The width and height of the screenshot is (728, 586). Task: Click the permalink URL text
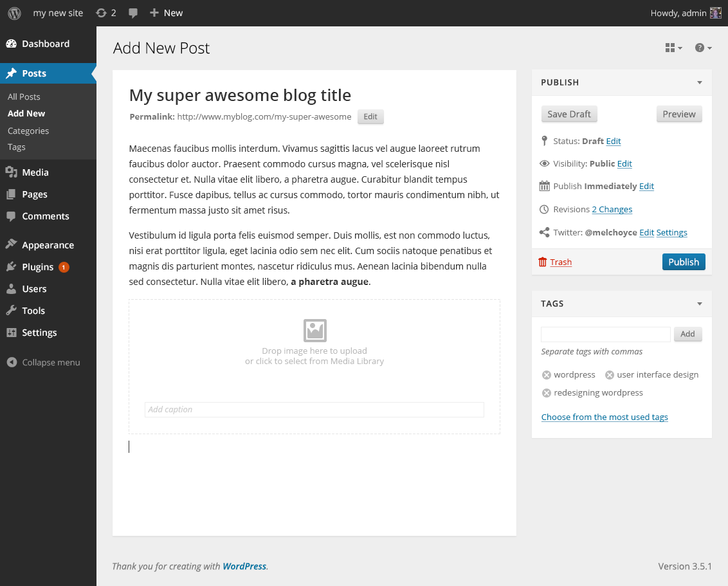pos(264,116)
